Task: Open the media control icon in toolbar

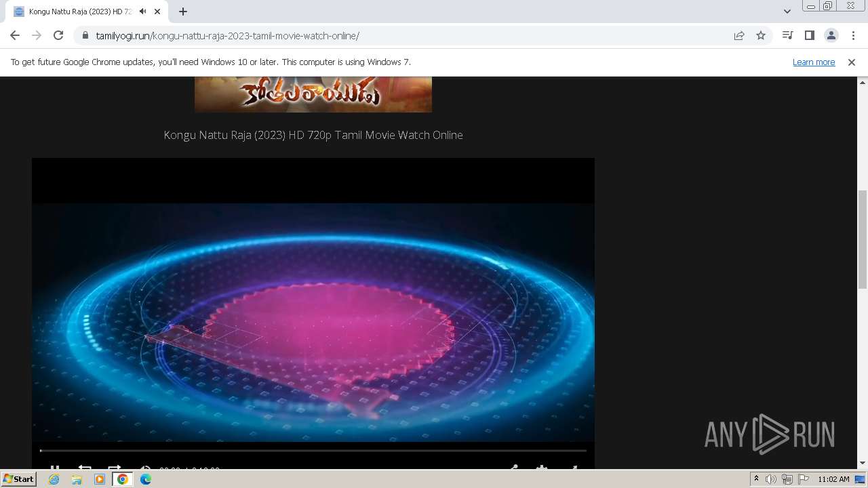Action: (787, 35)
